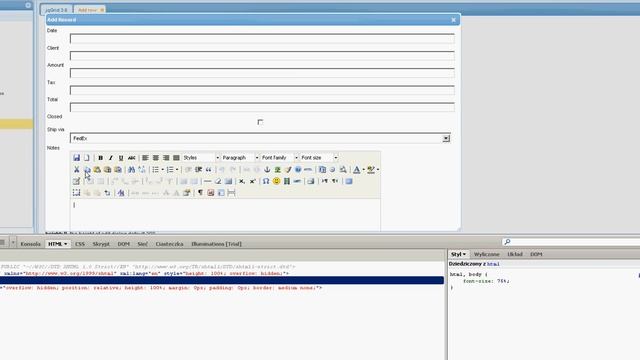The width and height of the screenshot is (640, 360).
Task: Align text right in Notes editor
Action: [x=166, y=158]
